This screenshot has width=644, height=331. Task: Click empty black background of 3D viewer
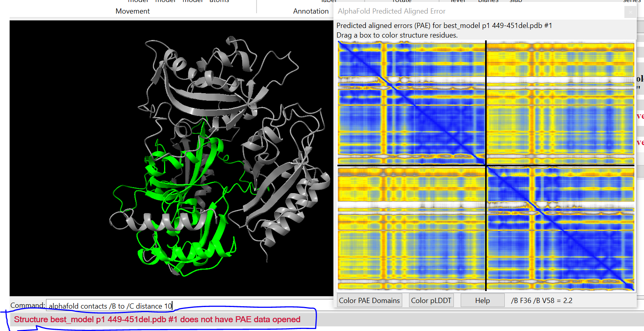tap(60, 120)
